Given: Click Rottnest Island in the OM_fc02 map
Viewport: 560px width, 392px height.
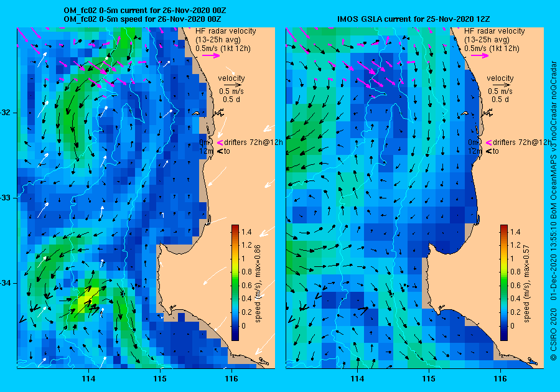Looking at the screenshot, I should coord(196,113).
